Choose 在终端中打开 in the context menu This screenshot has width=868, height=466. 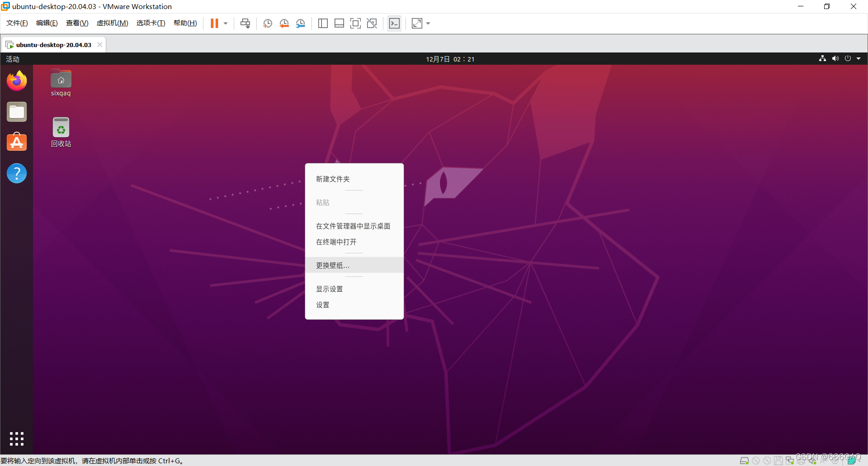point(354,242)
